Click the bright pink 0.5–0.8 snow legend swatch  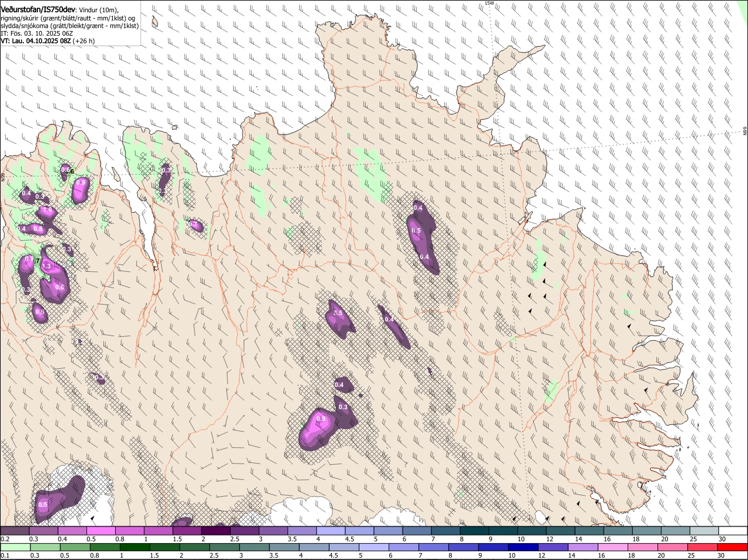coord(101,531)
